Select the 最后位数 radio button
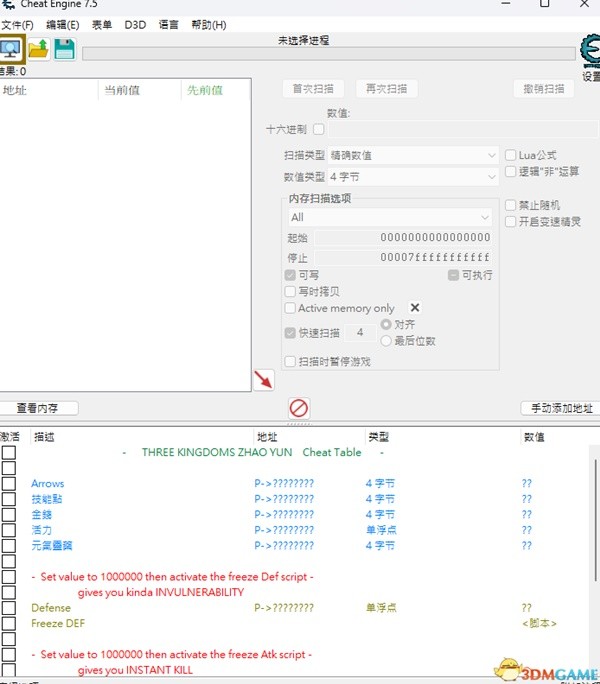The width and height of the screenshot is (600, 684). pos(386,341)
